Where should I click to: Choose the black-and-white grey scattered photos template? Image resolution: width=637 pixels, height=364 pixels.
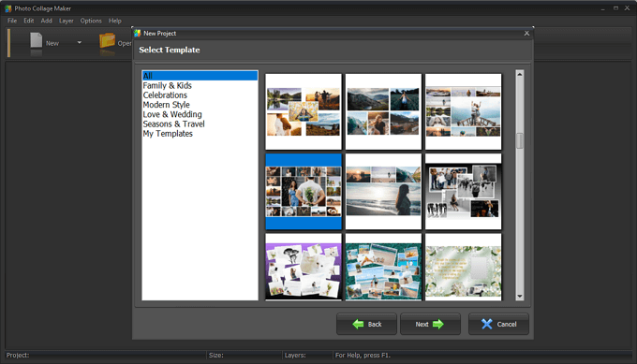464,192
